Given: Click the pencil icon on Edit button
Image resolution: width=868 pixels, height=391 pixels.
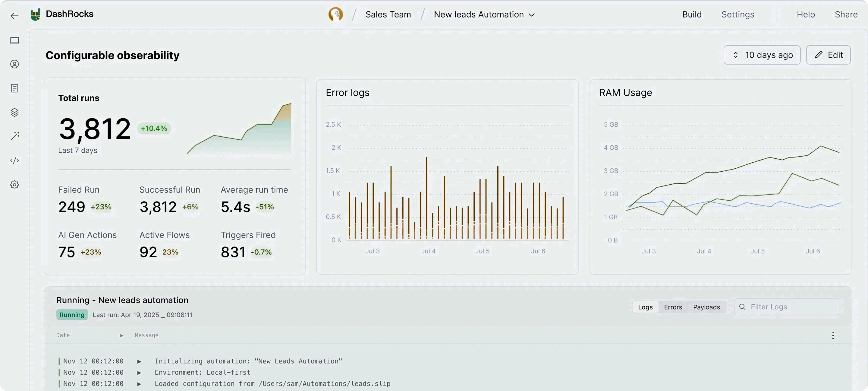Looking at the screenshot, I should tap(819, 55).
